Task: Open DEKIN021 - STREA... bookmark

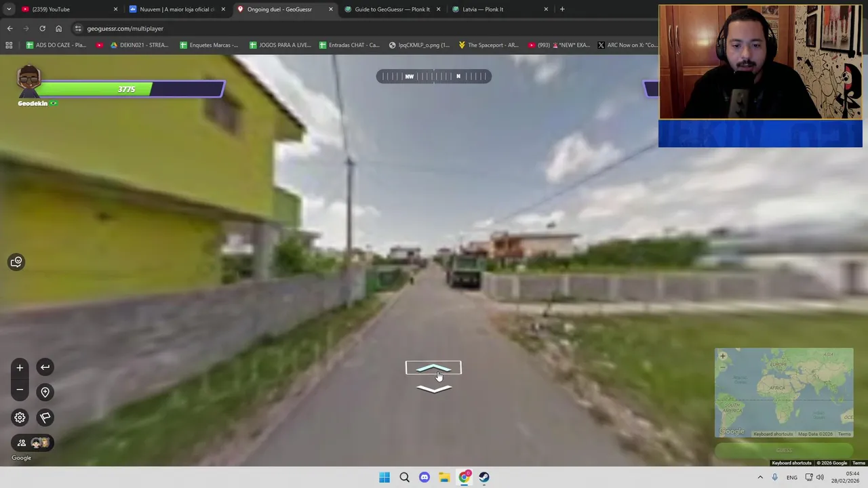Action: 138,45
